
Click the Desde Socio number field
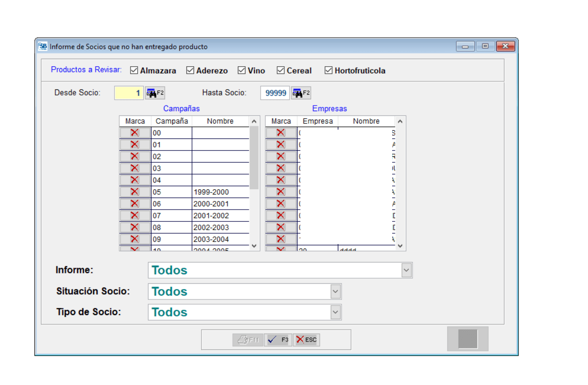click(129, 93)
